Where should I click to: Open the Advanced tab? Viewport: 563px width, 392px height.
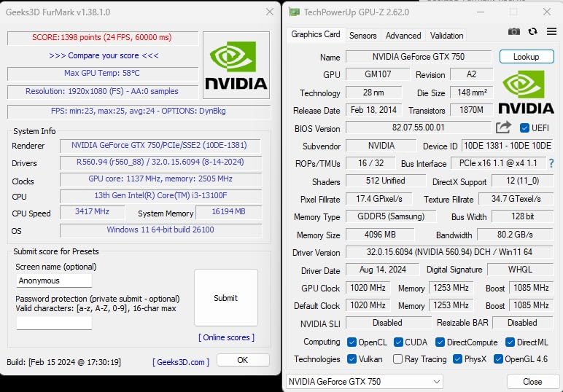click(x=403, y=36)
